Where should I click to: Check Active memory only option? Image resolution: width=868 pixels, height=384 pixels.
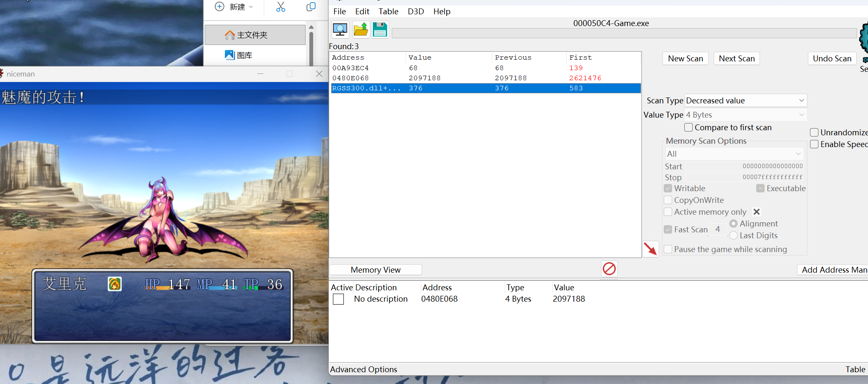668,212
